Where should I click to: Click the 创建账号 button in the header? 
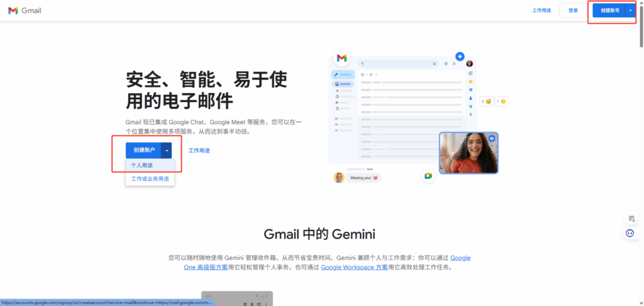[609, 11]
